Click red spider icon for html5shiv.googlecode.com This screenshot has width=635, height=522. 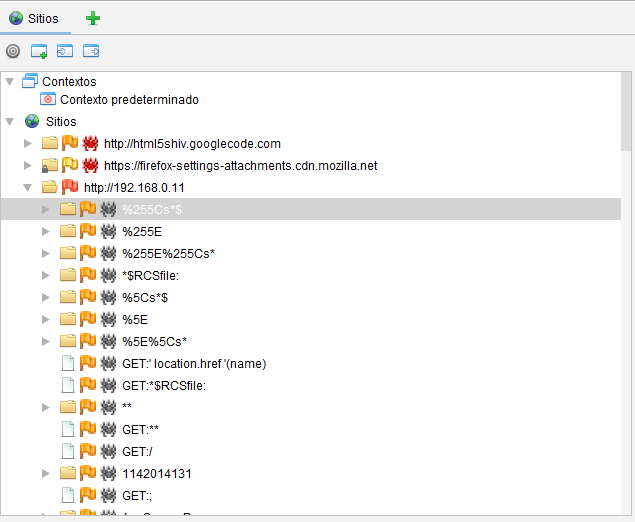pyautogui.click(x=90, y=143)
